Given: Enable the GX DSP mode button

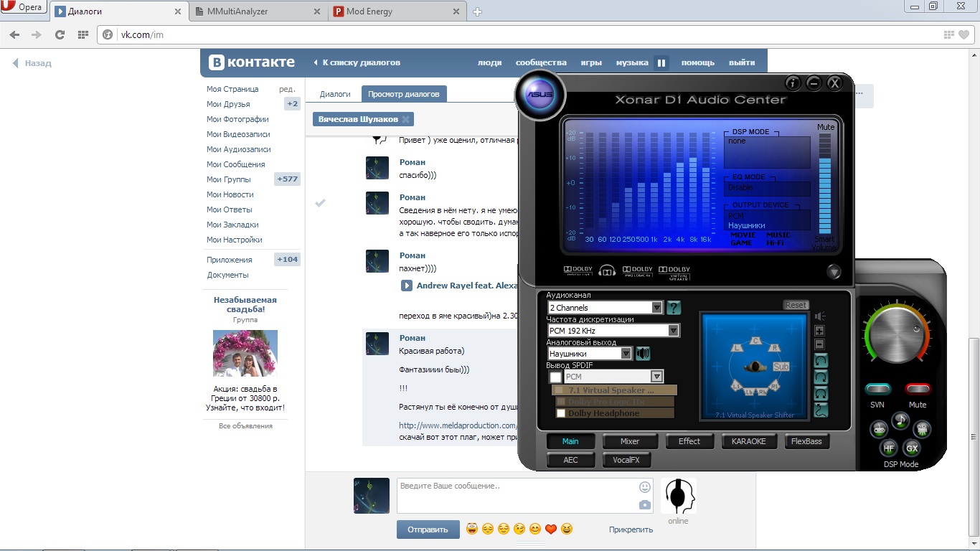Looking at the screenshot, I should [x=912, y=448].
